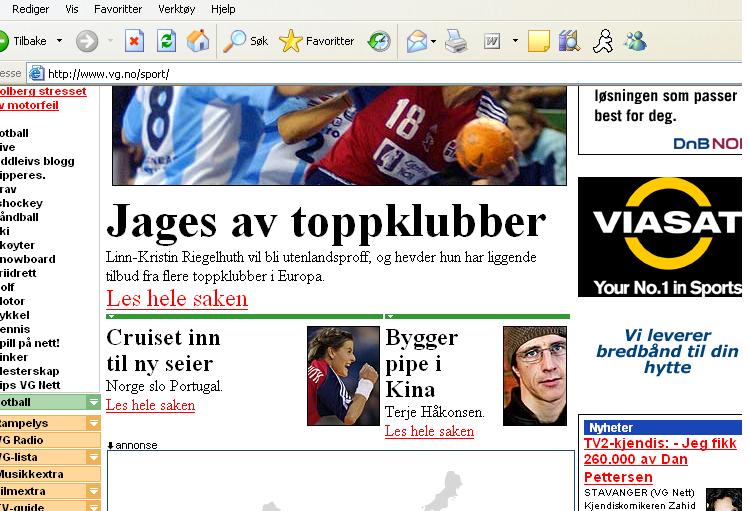Open the Verktøy menu
749x511 pixels.
coord(177,9)
